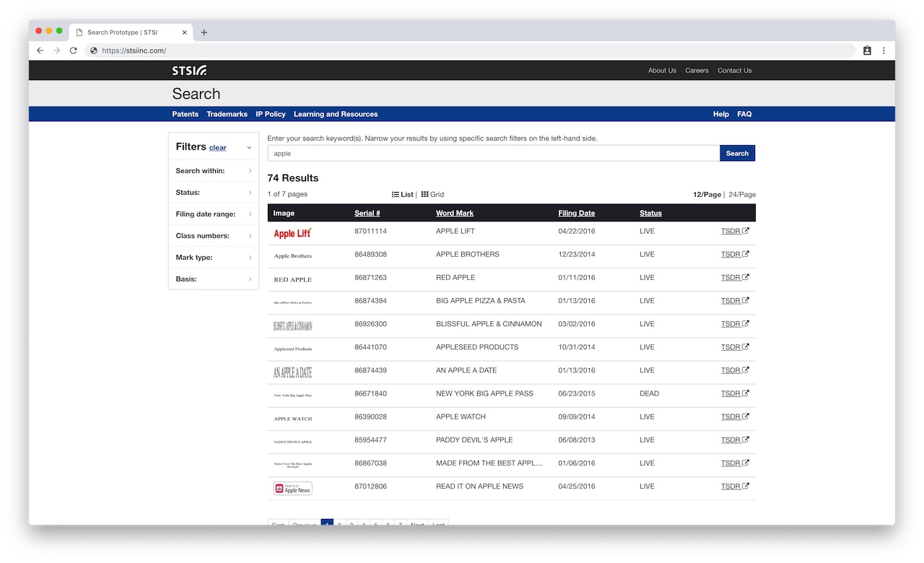Click the search keyword input field
924x563 pixels.
click(493, 153)
